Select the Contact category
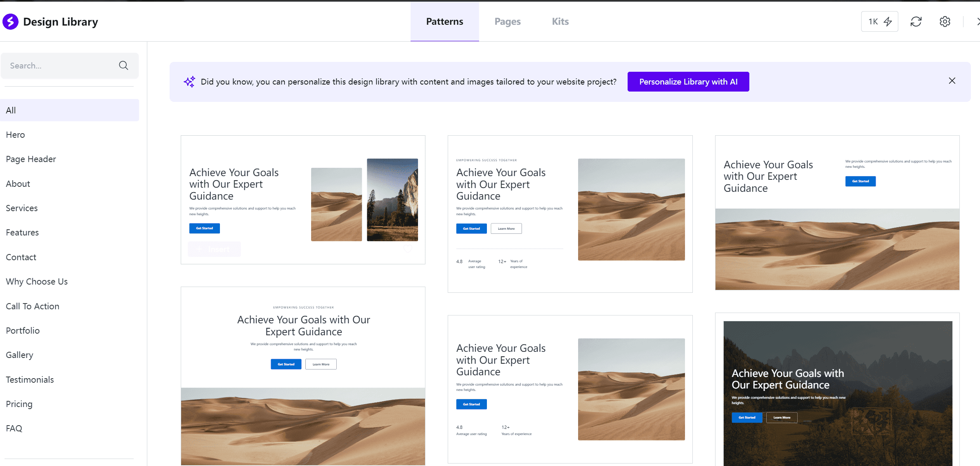The height and width of the screenshot is (466, 980). pyautogui.click(x=69, y=257)
